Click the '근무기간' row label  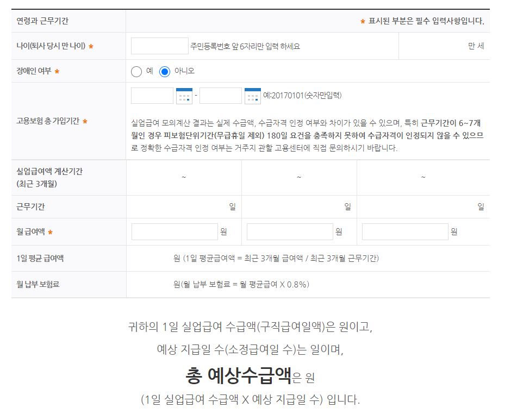click(x=30, y=206)
